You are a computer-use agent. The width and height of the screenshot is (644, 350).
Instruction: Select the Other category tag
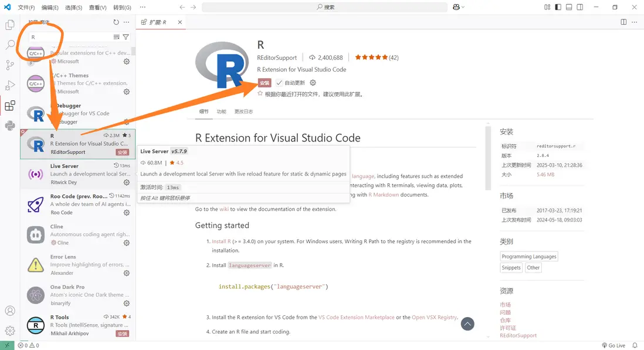[533, 267]
